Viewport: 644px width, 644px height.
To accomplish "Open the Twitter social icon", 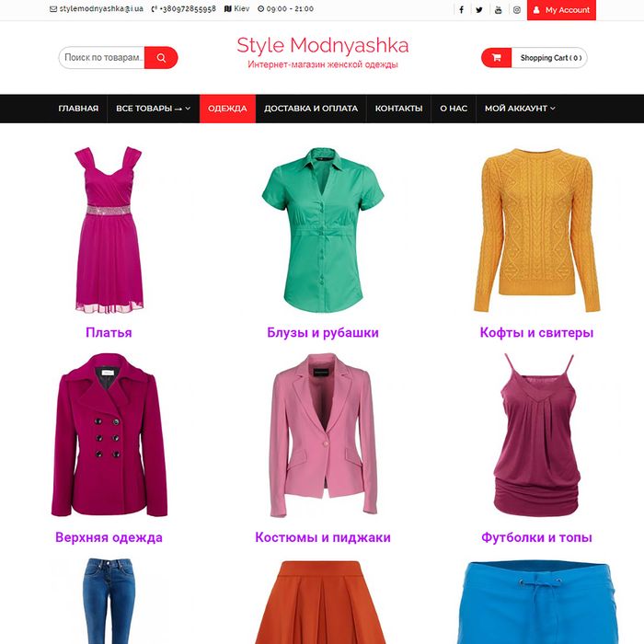I will pyautogui.click(x=479, y=10).
